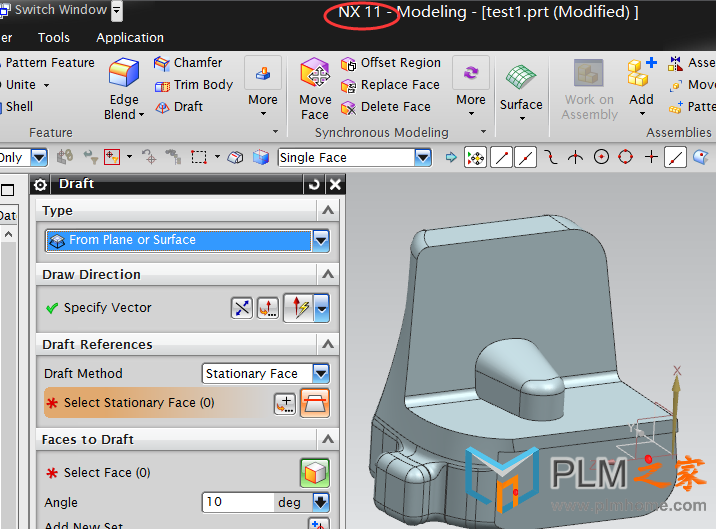716x529 pixels.
Task: Click the Select Face cube icon
Action: coord(315,473)
